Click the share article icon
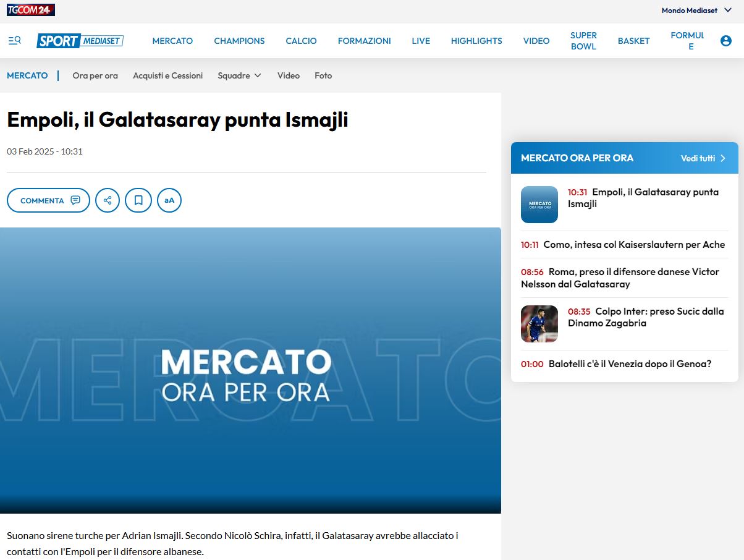Screen dimensions: 744x560 (108, 200)
